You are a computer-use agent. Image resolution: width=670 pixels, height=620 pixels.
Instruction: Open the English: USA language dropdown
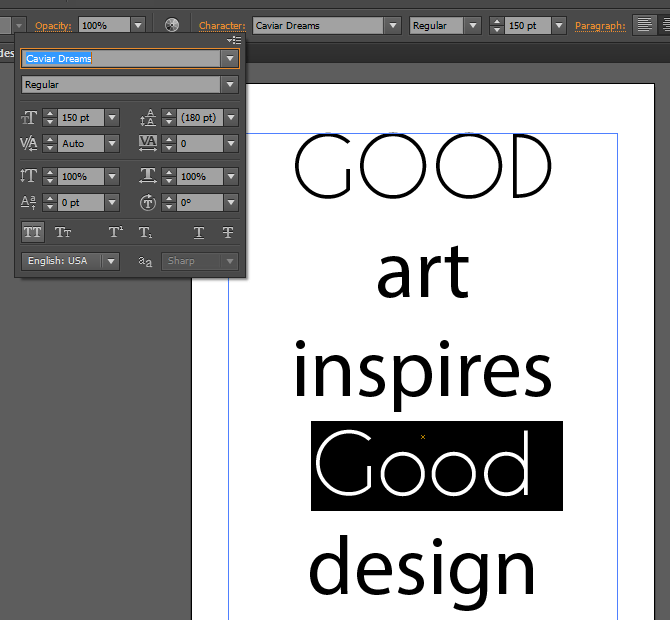click(x=110, y=261)
